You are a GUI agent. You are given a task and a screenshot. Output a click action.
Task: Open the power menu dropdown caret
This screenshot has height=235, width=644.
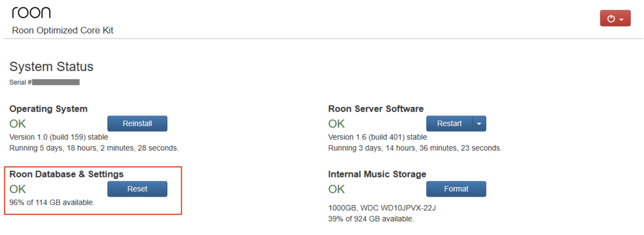point(621,19)
